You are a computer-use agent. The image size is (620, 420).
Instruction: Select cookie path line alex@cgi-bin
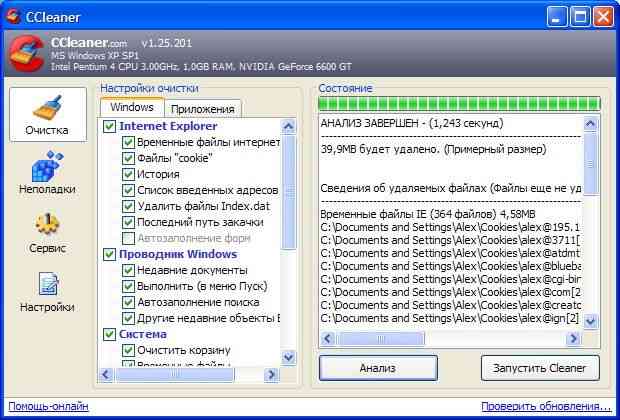(x=450, y=279)
